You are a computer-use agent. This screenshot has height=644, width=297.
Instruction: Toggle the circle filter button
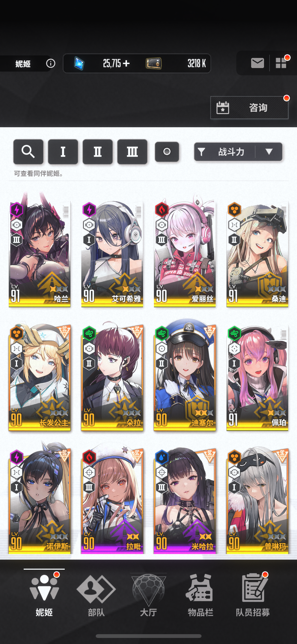pyautogui.click(x=167, y=152)
